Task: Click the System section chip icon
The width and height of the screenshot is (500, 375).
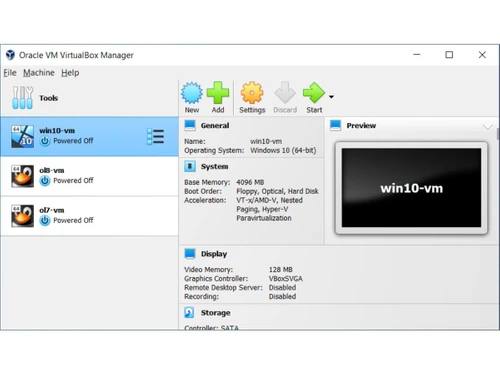Action: 190,166
